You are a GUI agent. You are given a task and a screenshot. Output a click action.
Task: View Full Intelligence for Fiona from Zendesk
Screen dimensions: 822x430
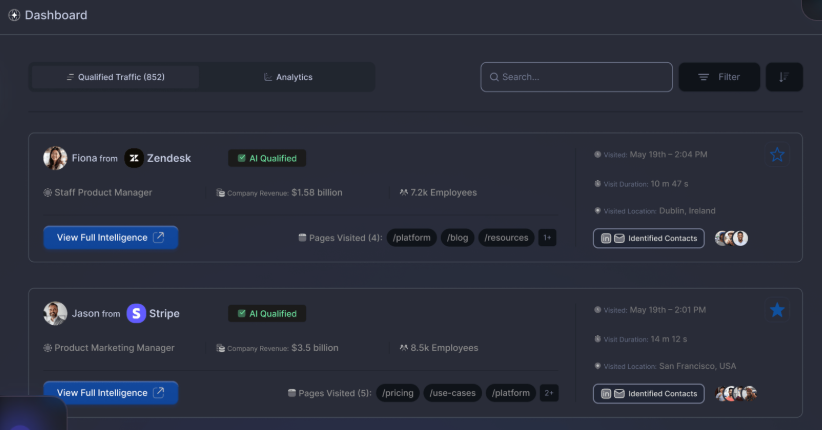pyautogui.click(x=111, y=238)
